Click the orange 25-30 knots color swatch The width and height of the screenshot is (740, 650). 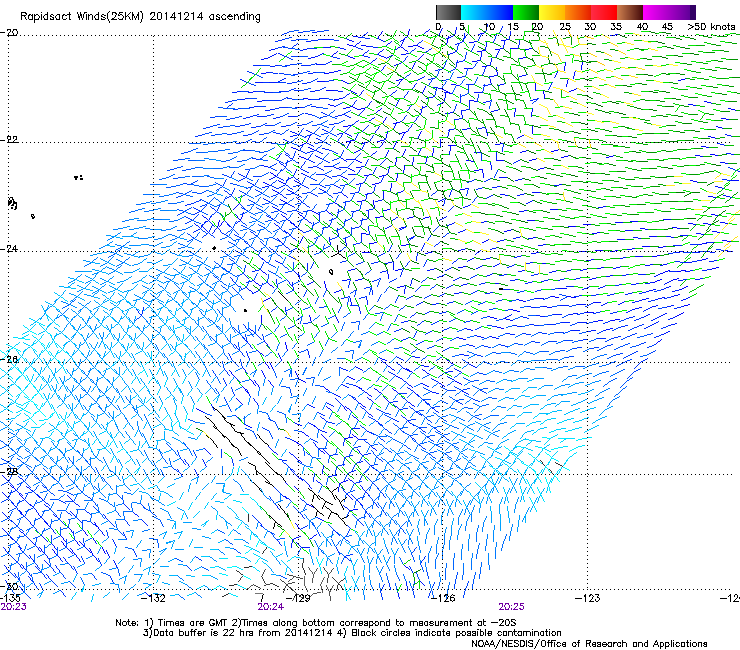click(x=578, y=12)
